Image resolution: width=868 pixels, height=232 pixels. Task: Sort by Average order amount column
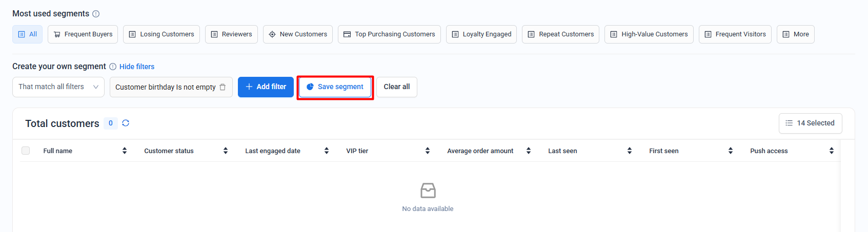pyautogui.click(x=529, y=151)
